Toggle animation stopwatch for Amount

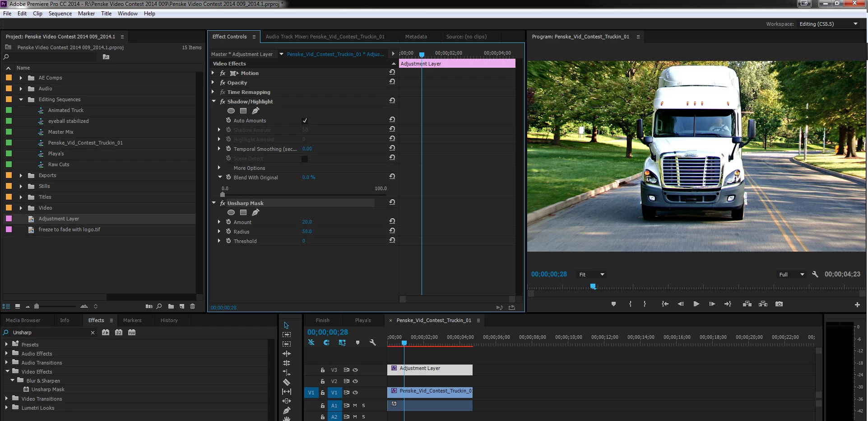[x=228, y=222]
